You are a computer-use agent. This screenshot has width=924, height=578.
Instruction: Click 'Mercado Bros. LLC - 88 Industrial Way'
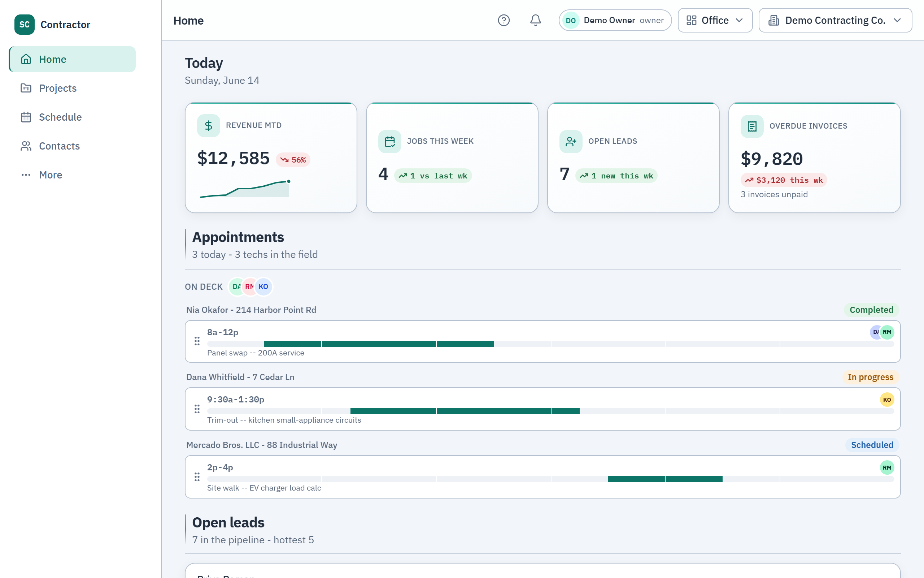262,445
